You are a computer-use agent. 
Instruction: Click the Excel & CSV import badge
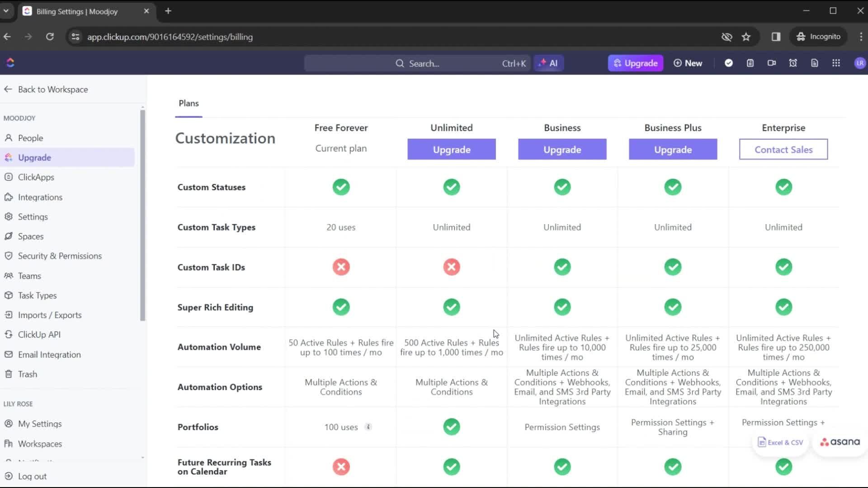pyautogui.click(x=780, y=442)
